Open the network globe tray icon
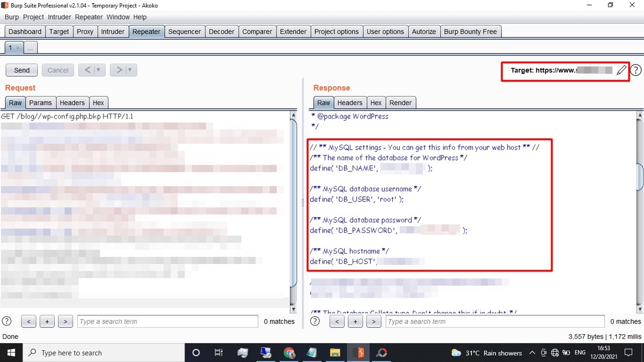644x362 pixels. pos(555,353)
